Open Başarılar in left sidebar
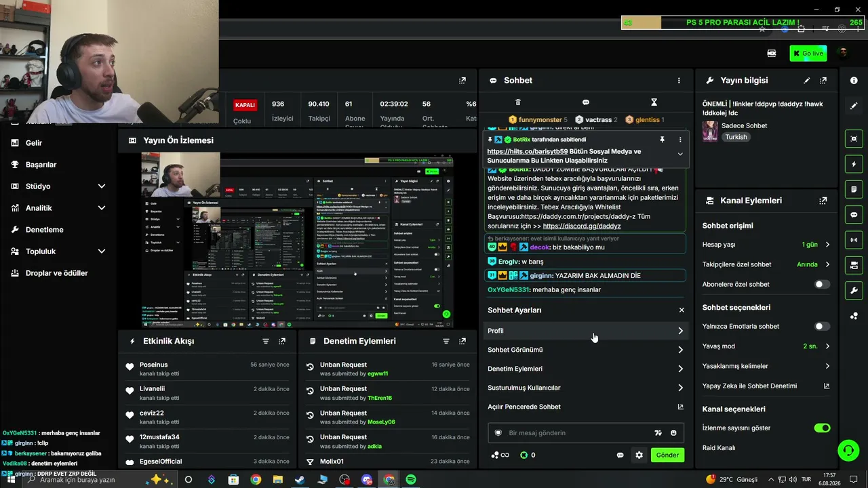Image resolution: width=868 pixels, height=488 pixels. 41,165
